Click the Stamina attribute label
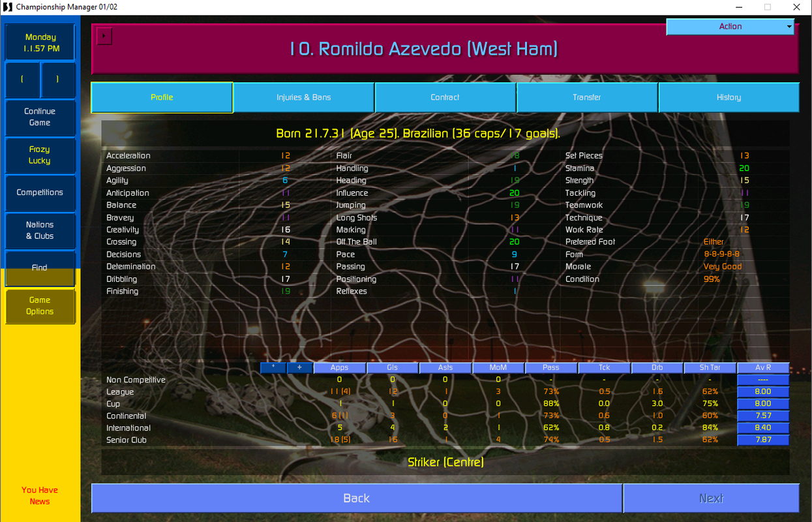The height and width of the screenshot is (522, 812). click(580, 168)
